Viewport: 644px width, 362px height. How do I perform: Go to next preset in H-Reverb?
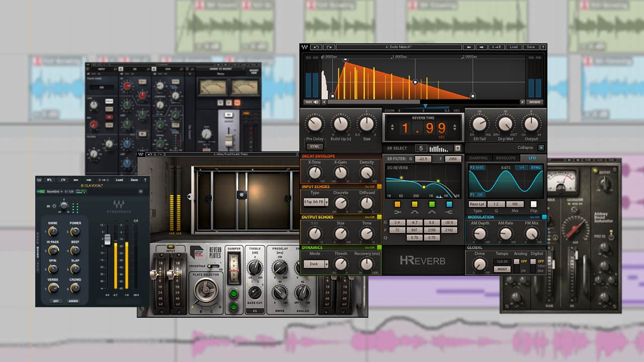click(481, 47)
